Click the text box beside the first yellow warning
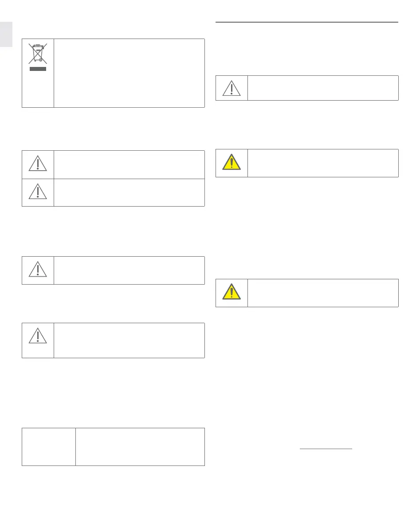 pos(323,163)
